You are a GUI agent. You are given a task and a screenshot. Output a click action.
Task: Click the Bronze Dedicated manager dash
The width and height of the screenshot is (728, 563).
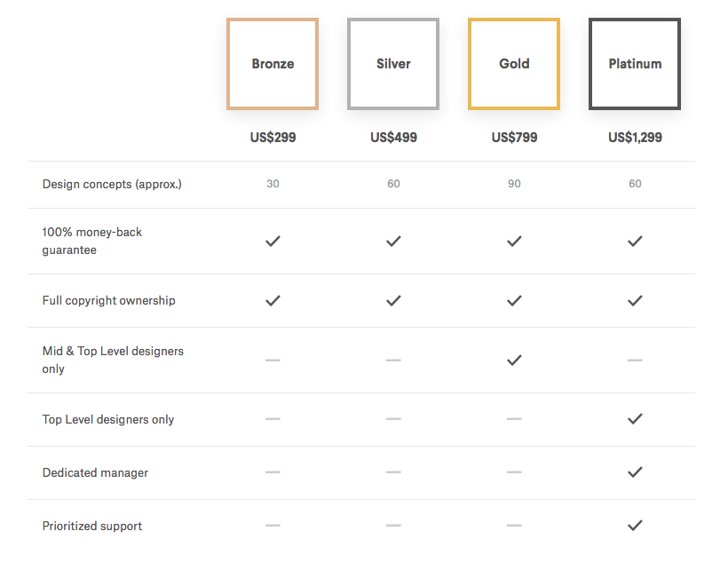273,472
